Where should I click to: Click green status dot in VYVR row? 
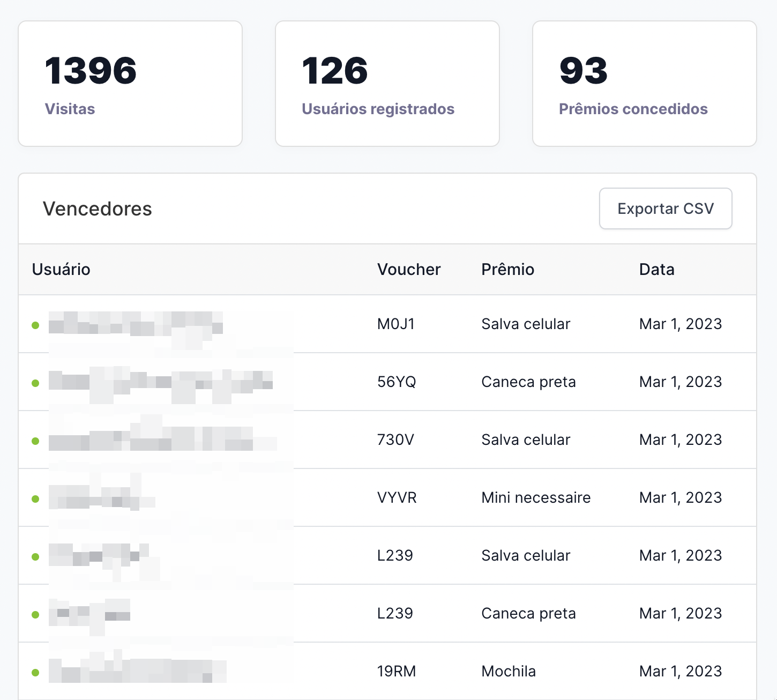point(35,499)
